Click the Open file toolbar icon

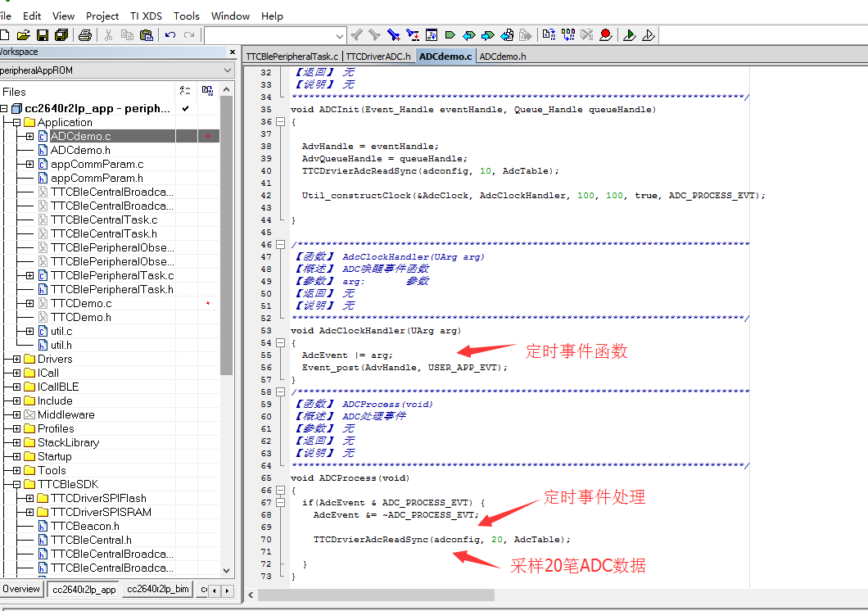[23, 35]
